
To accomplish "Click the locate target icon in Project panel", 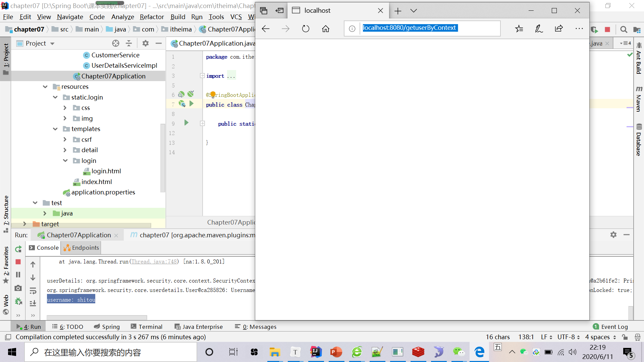I will click(116, 43).
